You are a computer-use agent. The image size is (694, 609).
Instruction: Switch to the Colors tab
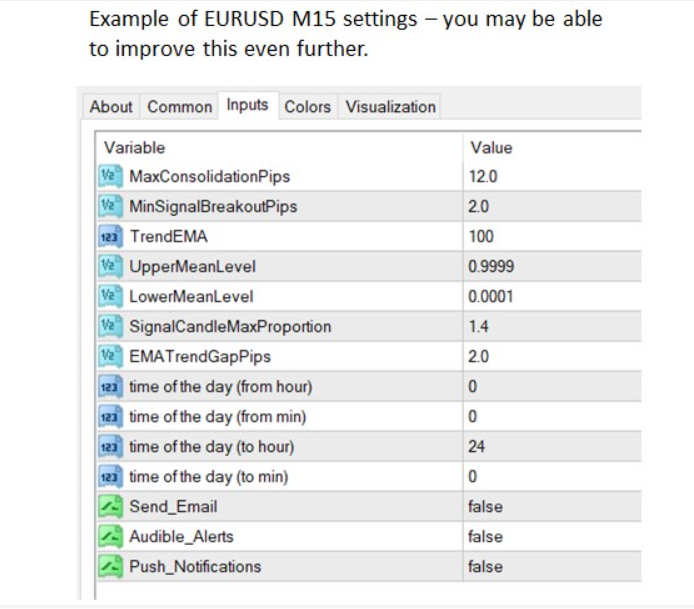(307, 107)
